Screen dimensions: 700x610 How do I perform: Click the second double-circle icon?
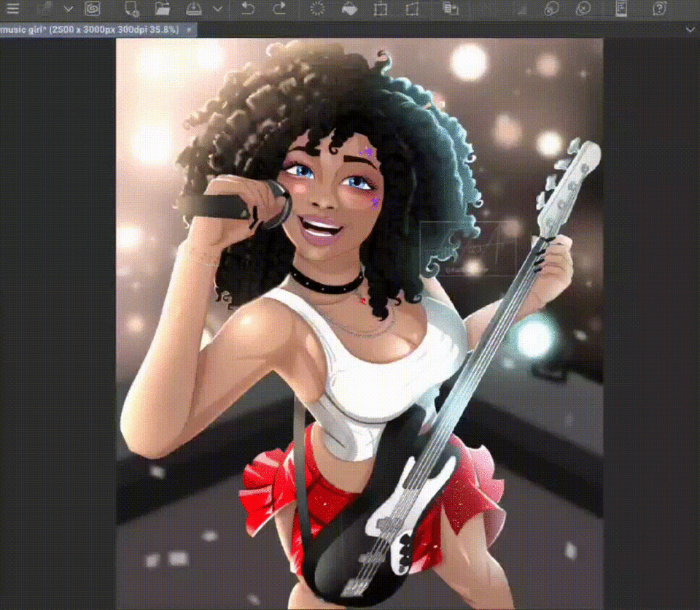click(583, 9)
